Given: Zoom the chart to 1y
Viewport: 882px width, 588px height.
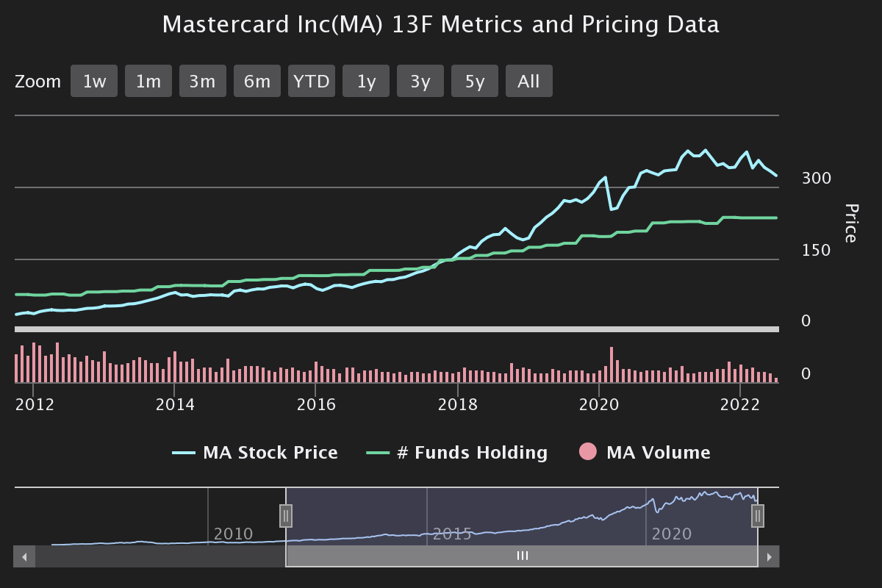Looking at the screenshot, I should click(x=366, y=81).
